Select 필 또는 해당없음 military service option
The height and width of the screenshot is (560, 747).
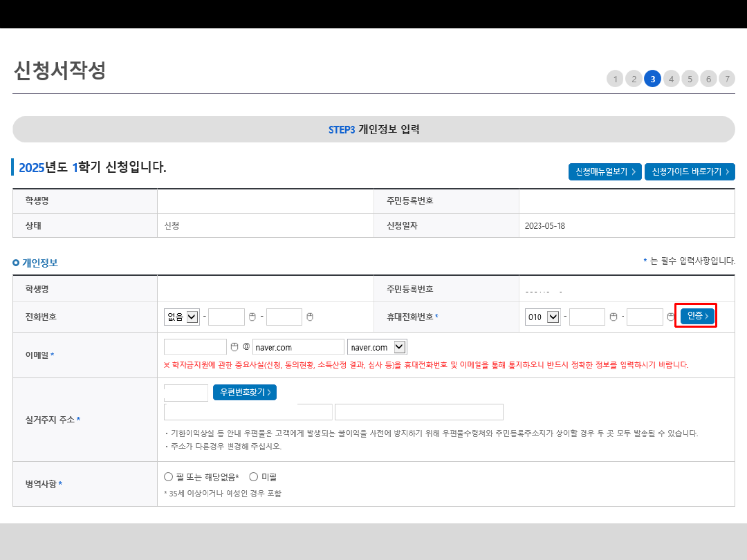168,477
